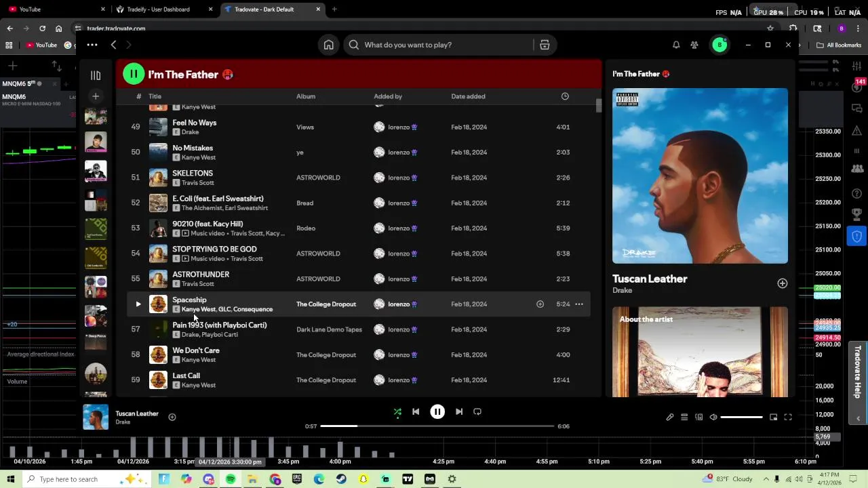Open Friend Activity icon in Spotify
868x488 pixels.
coord(694,45)
